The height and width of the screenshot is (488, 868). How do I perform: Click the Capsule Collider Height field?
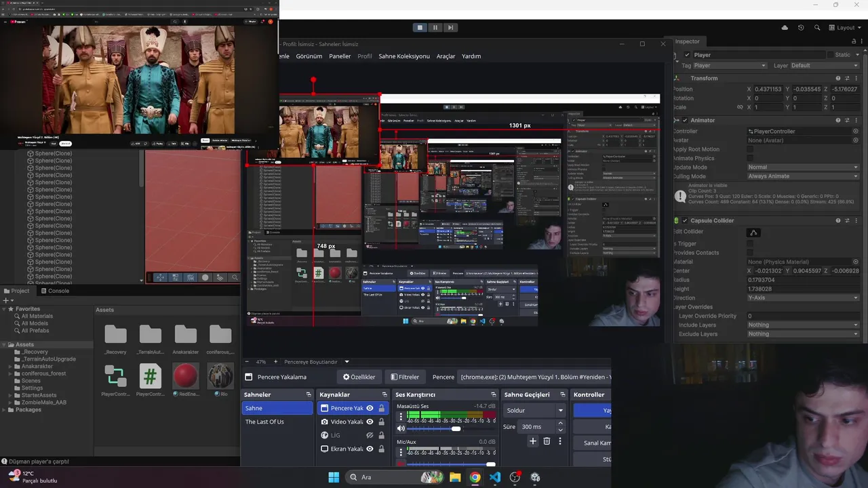(803, 289)
